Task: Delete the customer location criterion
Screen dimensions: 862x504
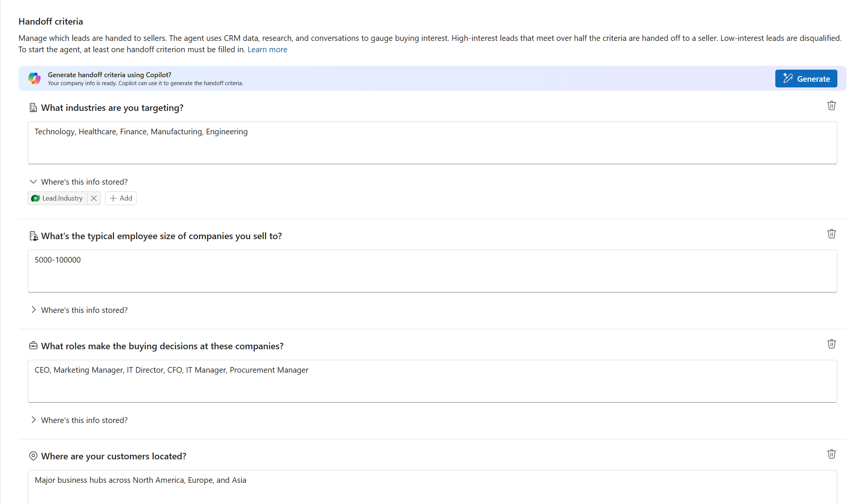Action: [x=831, y=454]
